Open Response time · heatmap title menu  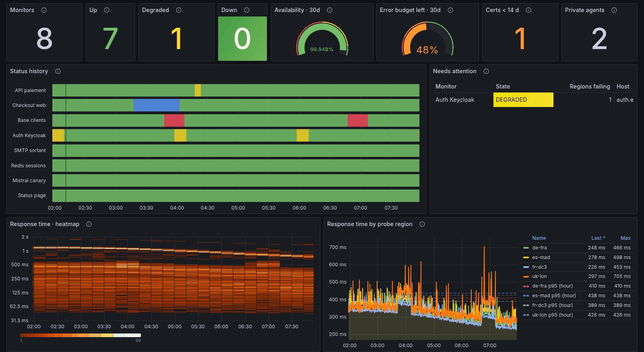[x=45, y=224]
